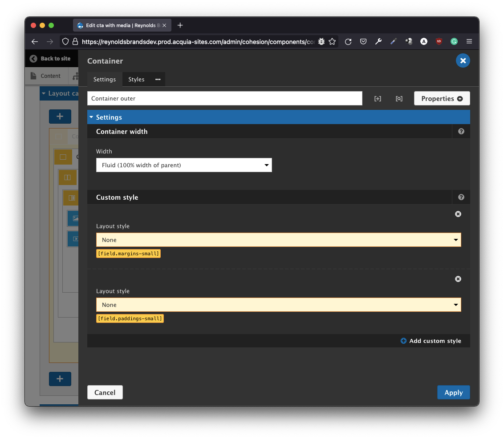Switch to the Styles tab
The image size is (504, 439).
click(x=136, y=79)
